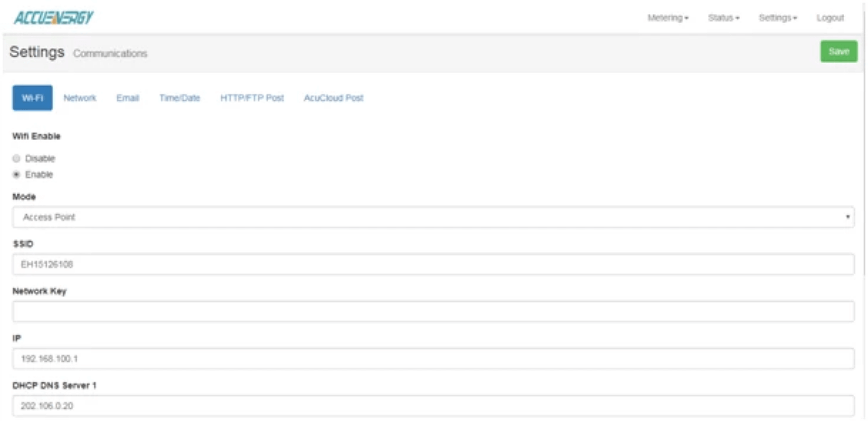Click the Accuenergy logo

[54, 18]
